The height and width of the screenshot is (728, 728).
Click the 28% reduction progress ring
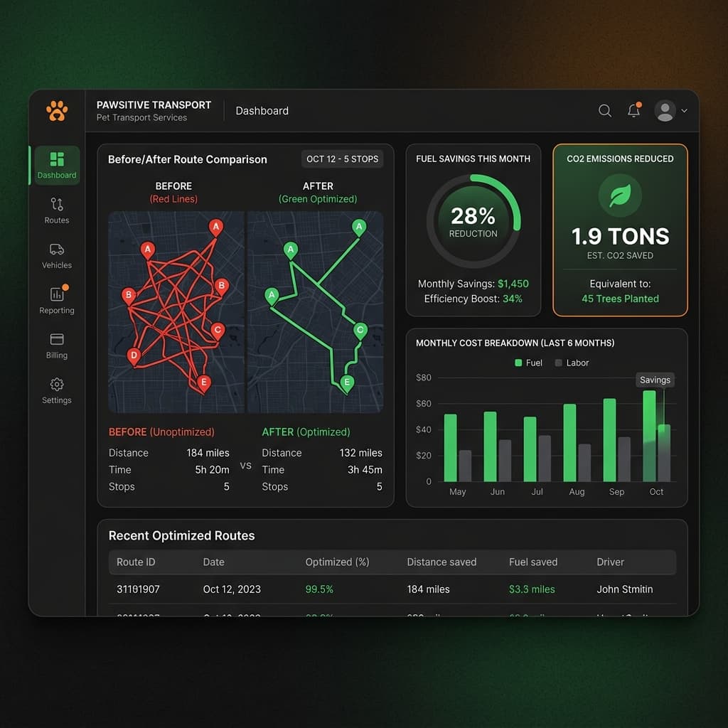coord(473,219)
